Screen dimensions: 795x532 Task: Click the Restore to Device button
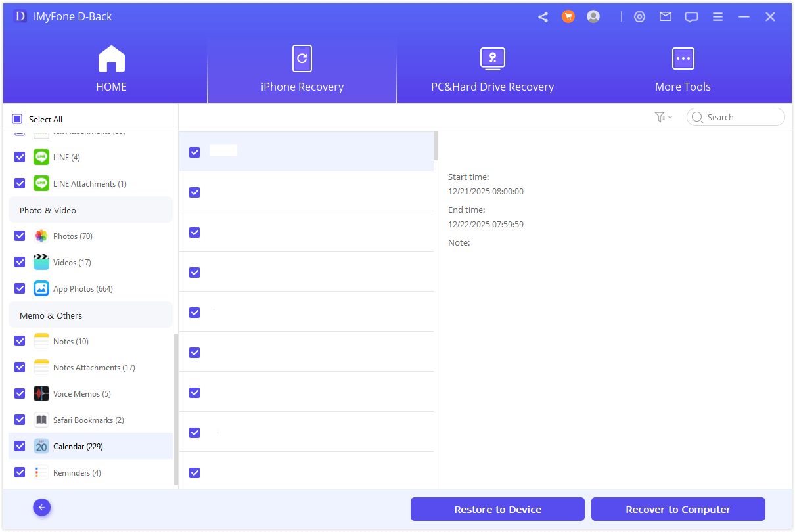point(497,509)
